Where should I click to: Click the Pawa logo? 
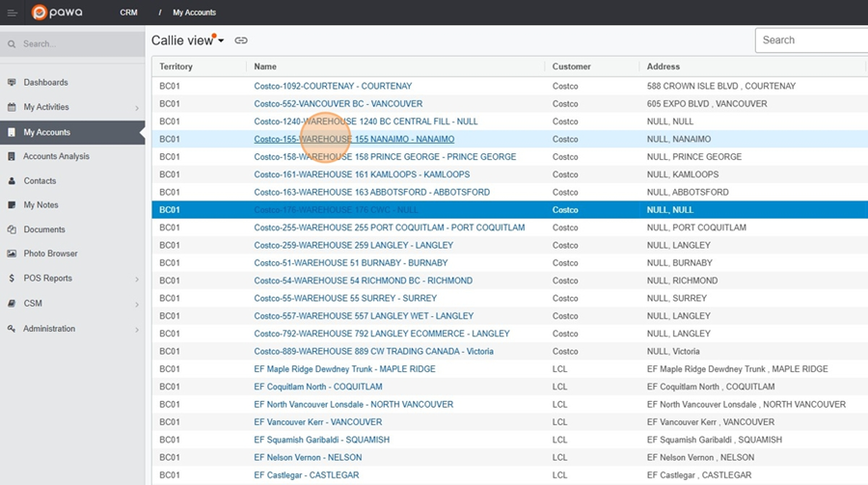pyautogui.click(x=57, y=13)
